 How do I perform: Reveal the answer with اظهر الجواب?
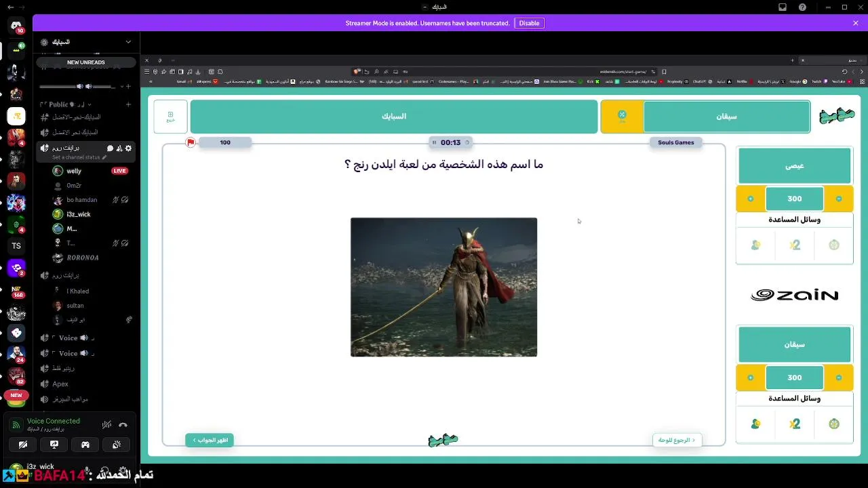[x=210, y=440]
